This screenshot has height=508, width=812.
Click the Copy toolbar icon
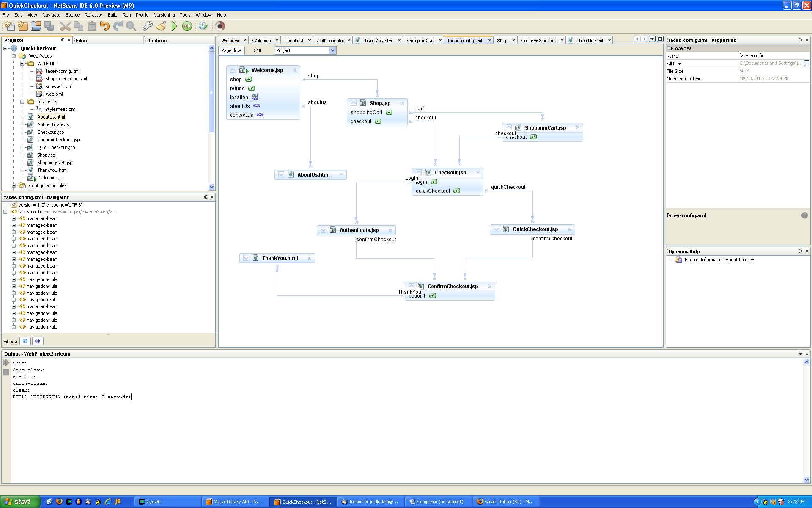pyautogui.click(x=79, y=26)
